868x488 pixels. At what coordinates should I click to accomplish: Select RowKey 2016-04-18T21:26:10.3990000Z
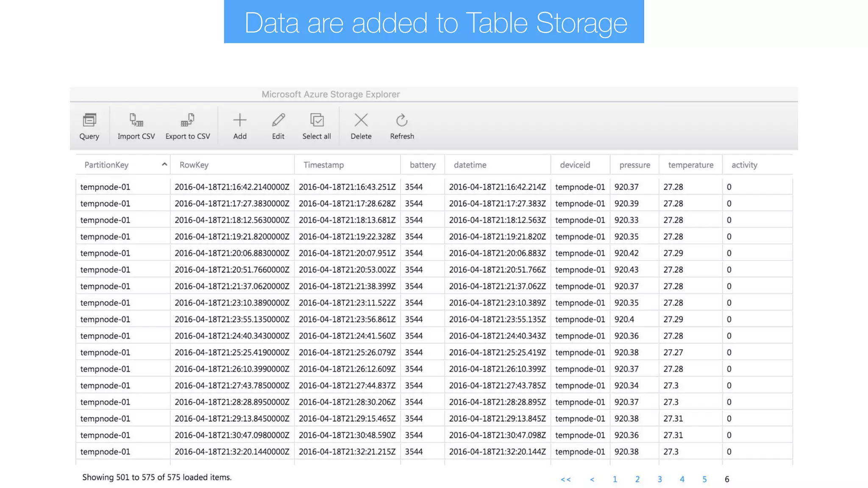coord(232,369)
